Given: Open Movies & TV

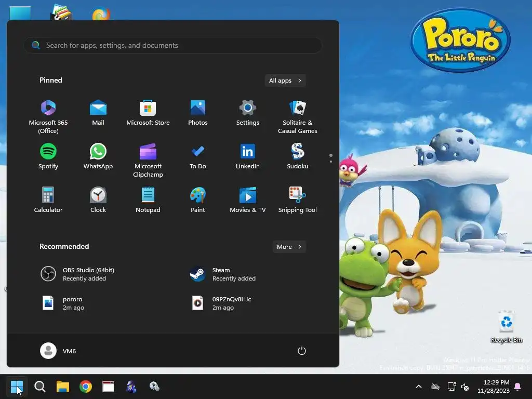Looking at the screenshot, I should tap(248, 200).
